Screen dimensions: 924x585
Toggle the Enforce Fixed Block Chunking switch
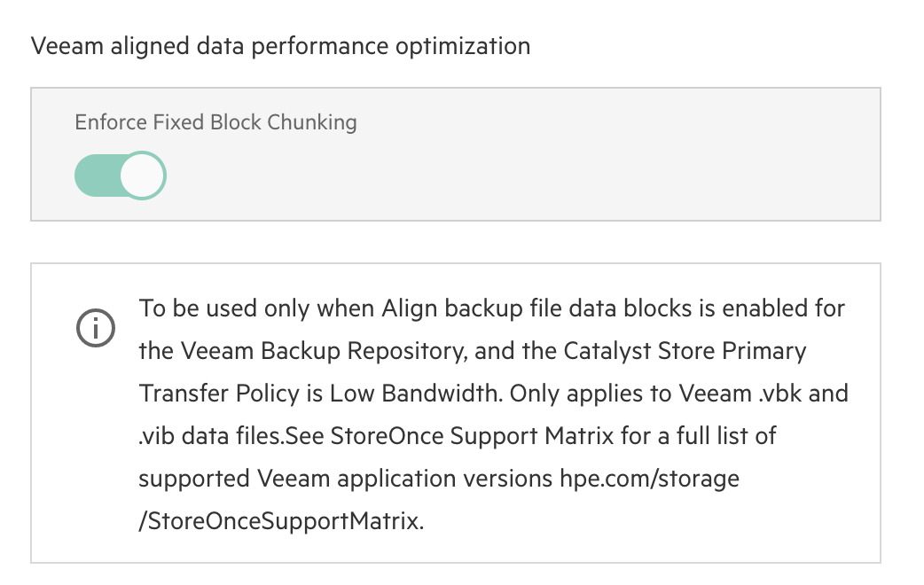[x=121, y=175]
